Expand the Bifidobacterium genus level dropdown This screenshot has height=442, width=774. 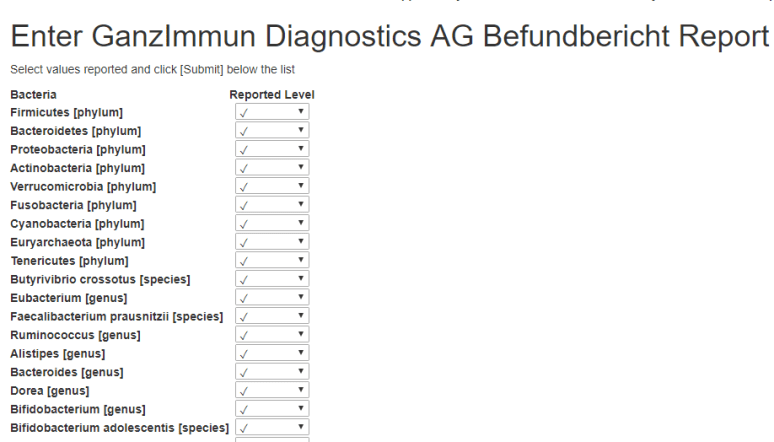pos(272,409)
